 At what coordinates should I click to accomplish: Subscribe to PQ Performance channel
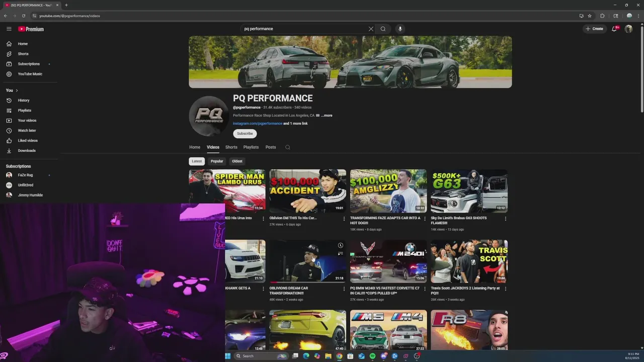[245, 134]
